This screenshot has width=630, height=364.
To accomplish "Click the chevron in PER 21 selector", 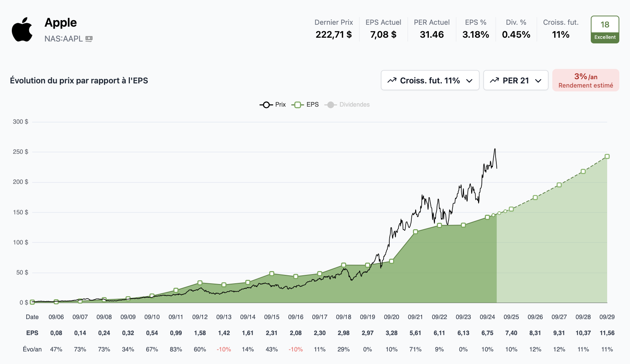I will (538, 81).
